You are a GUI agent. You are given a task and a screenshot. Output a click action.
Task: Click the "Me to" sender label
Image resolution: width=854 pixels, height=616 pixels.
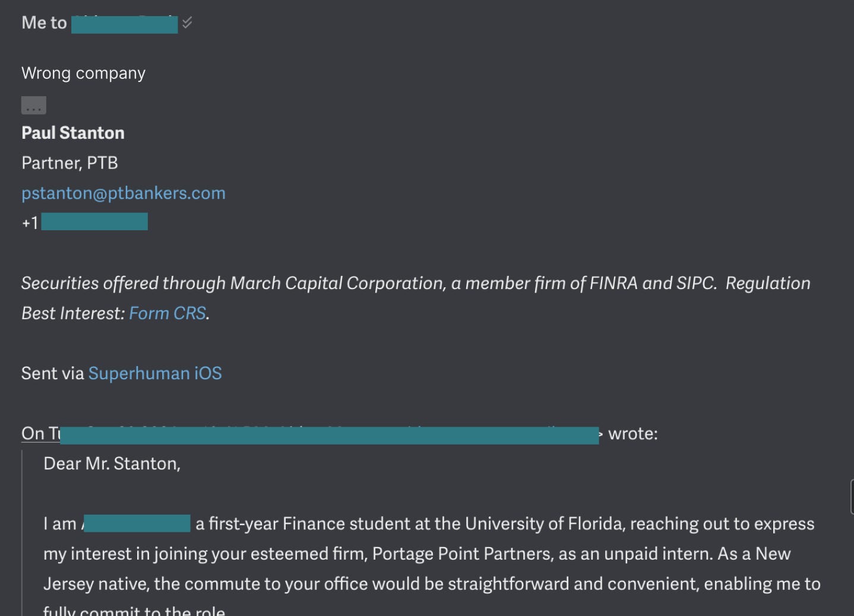[44, 23]
